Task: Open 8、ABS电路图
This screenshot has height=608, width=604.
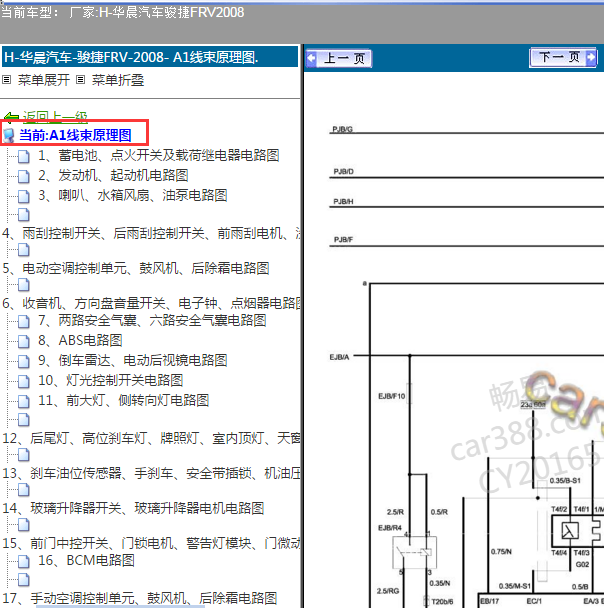Action: (x=80, y=340)
